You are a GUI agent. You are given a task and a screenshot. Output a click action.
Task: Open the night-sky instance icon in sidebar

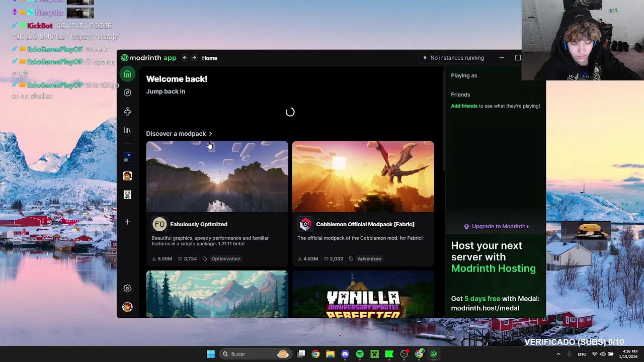(127, 157)
